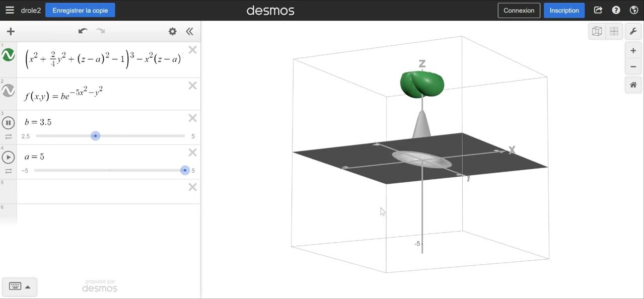Zoom in on the 3D graph
Image resolution: width=644 pixels, height=299 pixels.
coord(633,51)
